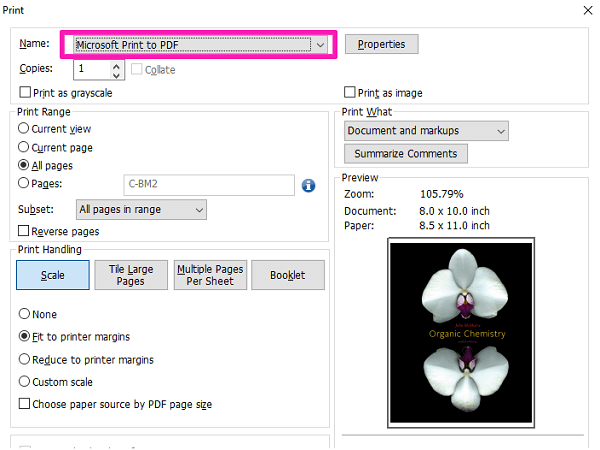Choose the Custom scale radio option
Screen dimensions: 600x450
[x=24, y=382]
